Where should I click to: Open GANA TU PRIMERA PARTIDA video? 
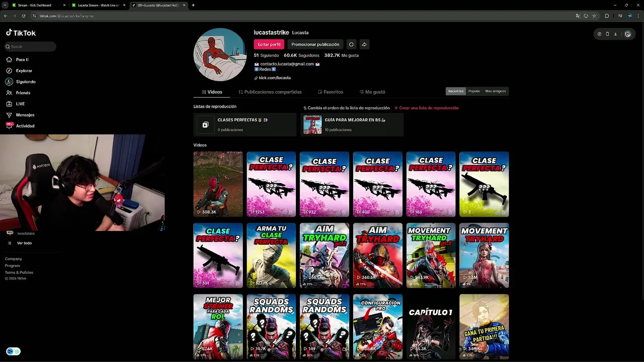[484, 327]
